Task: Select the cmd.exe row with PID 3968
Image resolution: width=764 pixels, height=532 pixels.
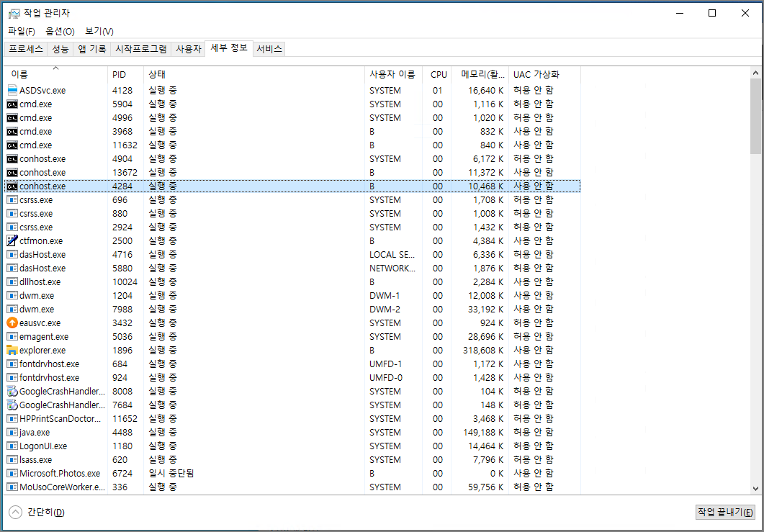Action: coord(292,132)
